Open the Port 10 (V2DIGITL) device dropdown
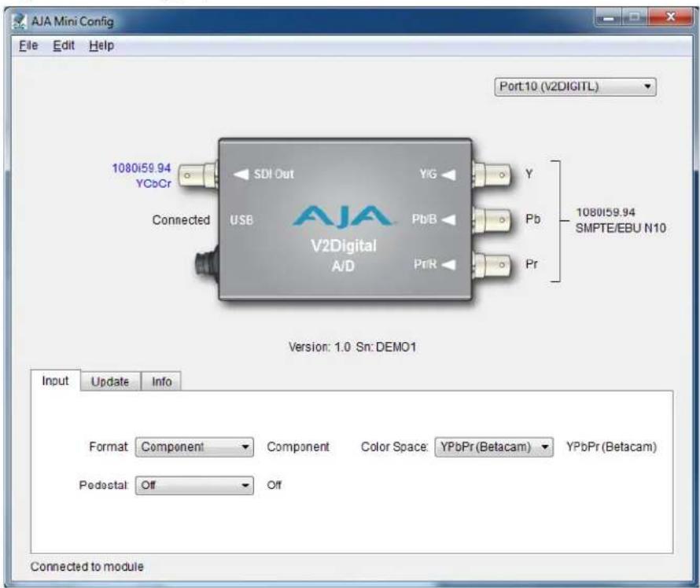 click(x=575, y=86)
